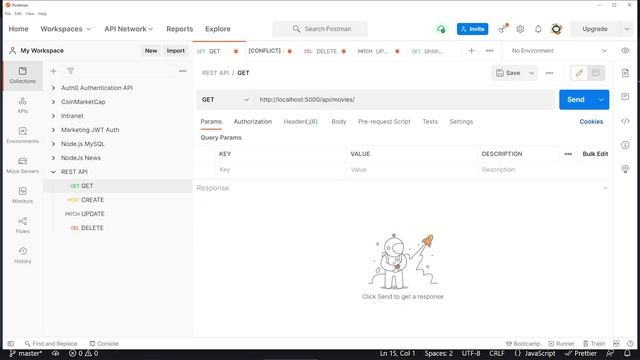Viewport: 640px width, 360px height.
Task: Open the Collections sidebar panel
Action: point(22,76)
